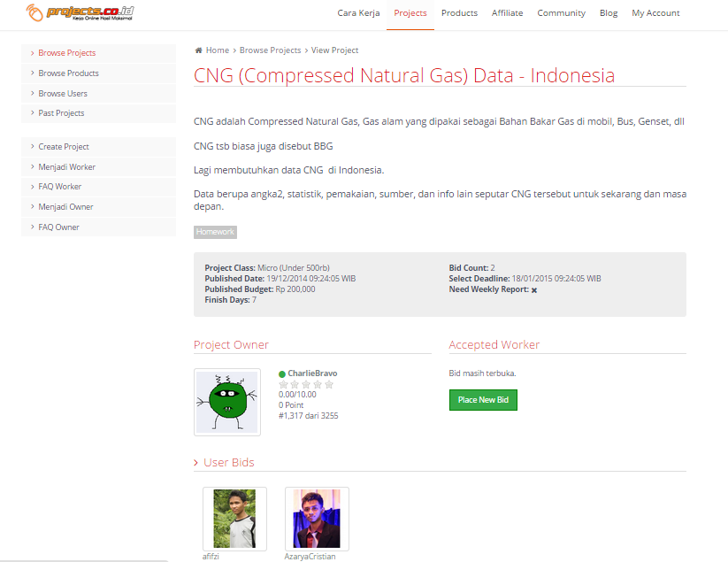The height and width of the screenshot is (562, 728).
Task: Open the Affiliate menu
Action: (x=508, y=13)
